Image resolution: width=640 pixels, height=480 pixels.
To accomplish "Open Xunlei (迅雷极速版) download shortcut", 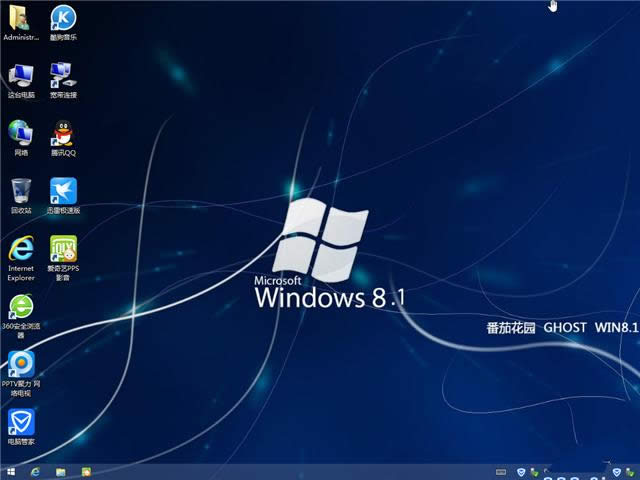I will point(63,190).
